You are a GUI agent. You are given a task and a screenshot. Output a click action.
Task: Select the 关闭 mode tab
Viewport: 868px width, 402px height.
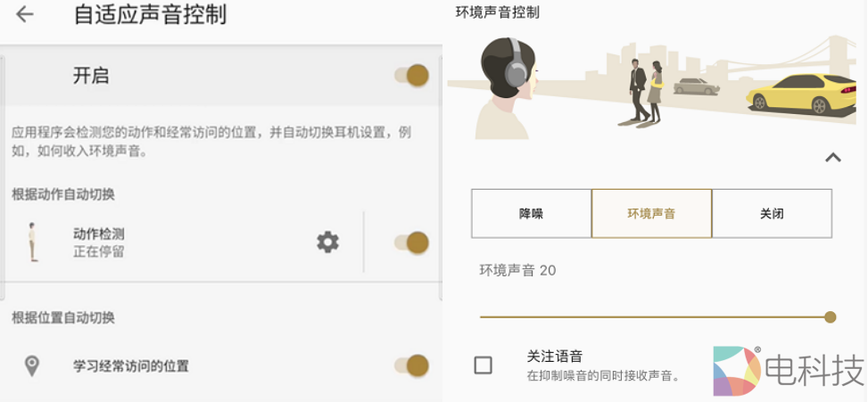pyautogui.click(x=772, y=214)
